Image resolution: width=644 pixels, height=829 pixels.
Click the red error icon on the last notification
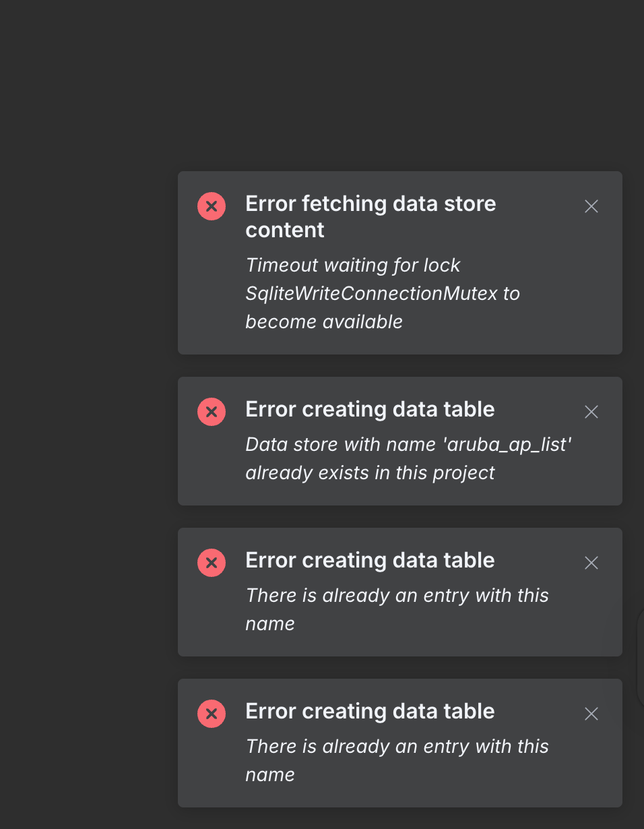click(x=212, y=714)
